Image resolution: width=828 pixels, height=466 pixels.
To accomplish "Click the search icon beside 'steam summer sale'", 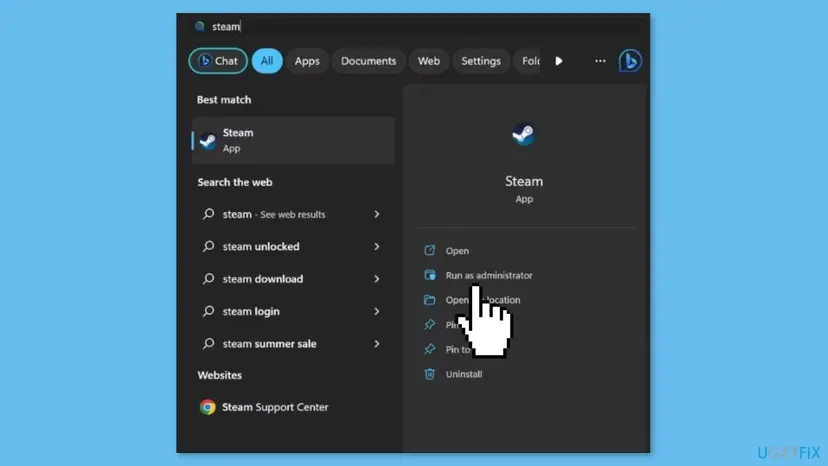I will click(x=209, y=343).
